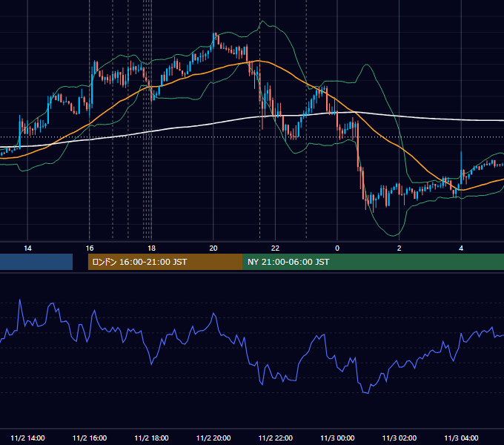Click the 11/2 14:00 time label
The width and height of the screenshot is (504, 445).
click(x=27, y=438)
